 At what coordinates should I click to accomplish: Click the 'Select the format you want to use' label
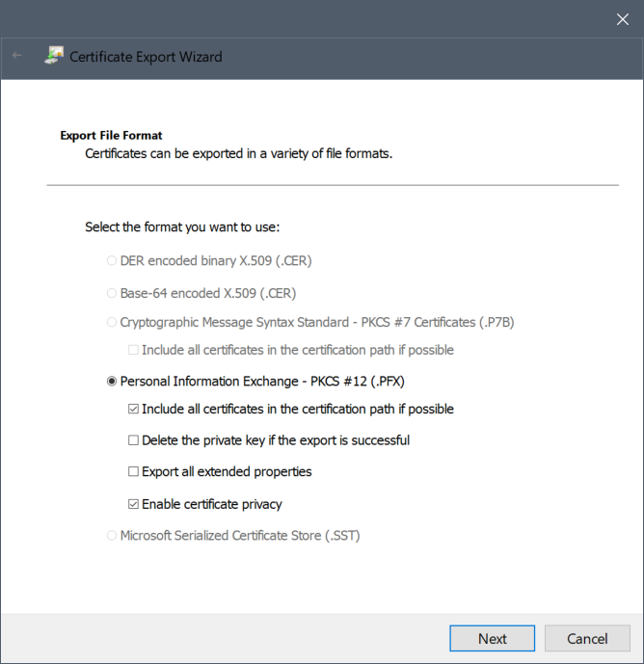[x=182, y=227]
